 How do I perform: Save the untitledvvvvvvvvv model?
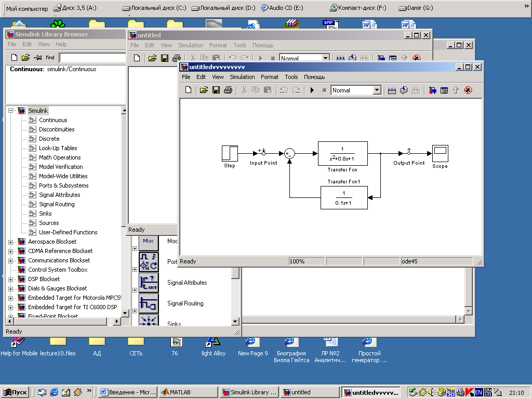click(216, 90)
